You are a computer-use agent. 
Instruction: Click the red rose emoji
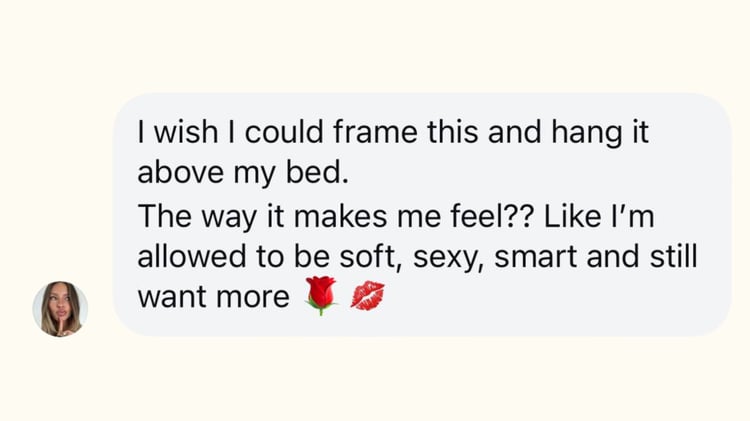tap(322, 297)
